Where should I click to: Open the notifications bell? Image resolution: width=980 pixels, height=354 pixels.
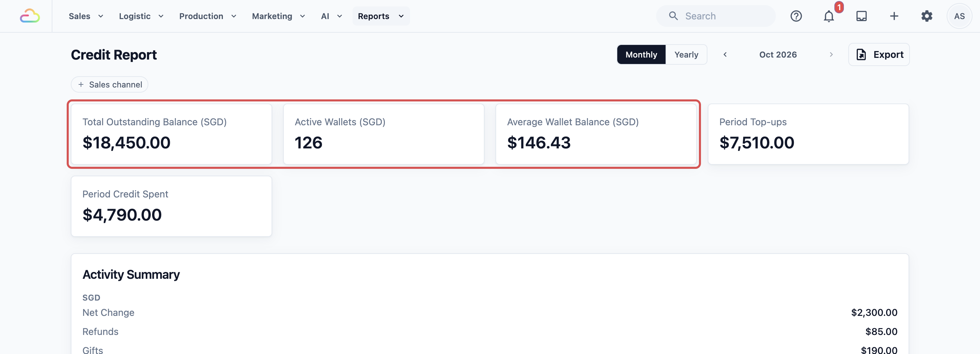pos(829,16)
